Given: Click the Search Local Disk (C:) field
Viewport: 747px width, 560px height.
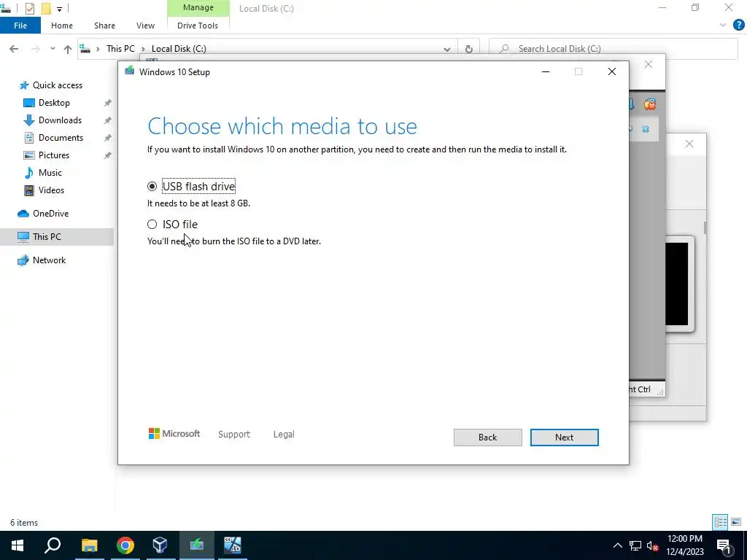Looking at the screenshot, I should [613, 49].
